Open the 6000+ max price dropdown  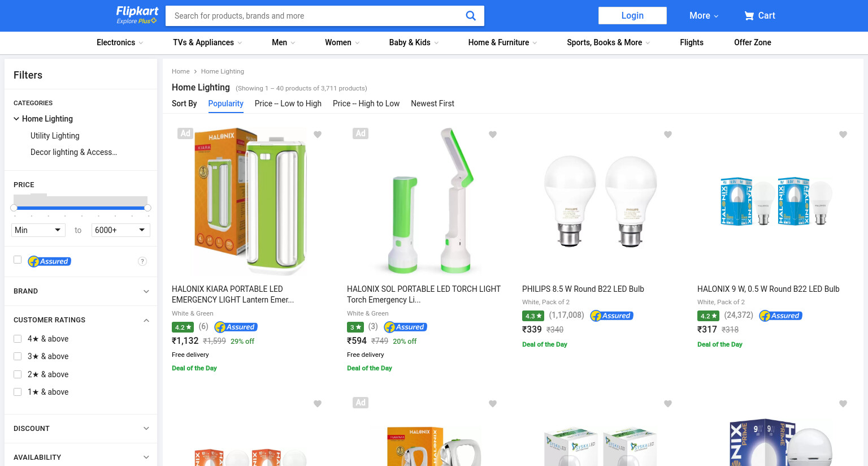click(x=121, y=230)
